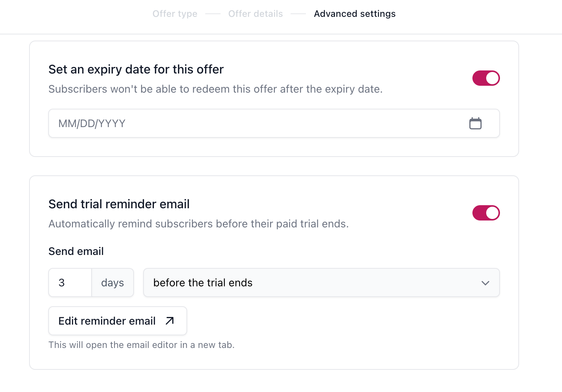Click the chevron arrow in timing dropdown
Viewport: 562px width, 392px height.
click(x=485, y=283)
